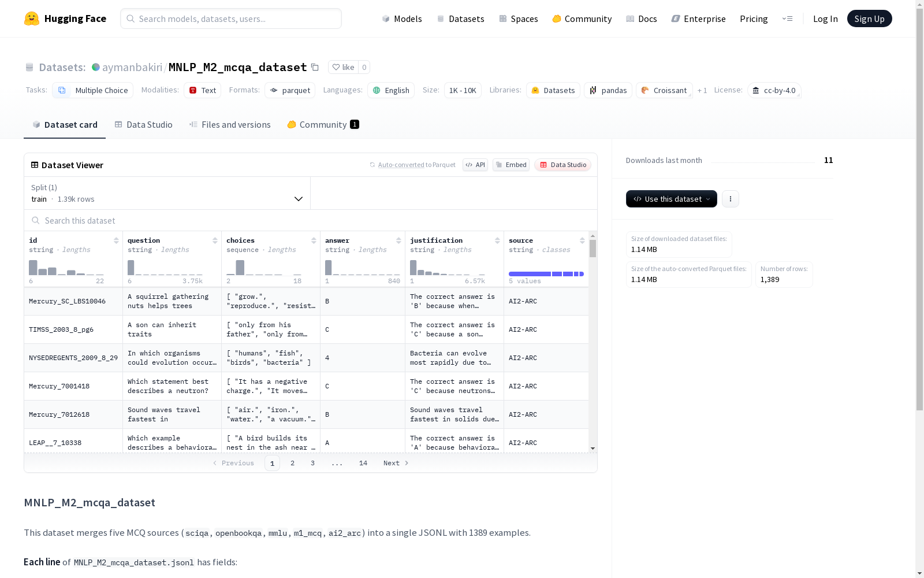
Task: Click the table vertical scrollbar thumb
Action: 593,249
